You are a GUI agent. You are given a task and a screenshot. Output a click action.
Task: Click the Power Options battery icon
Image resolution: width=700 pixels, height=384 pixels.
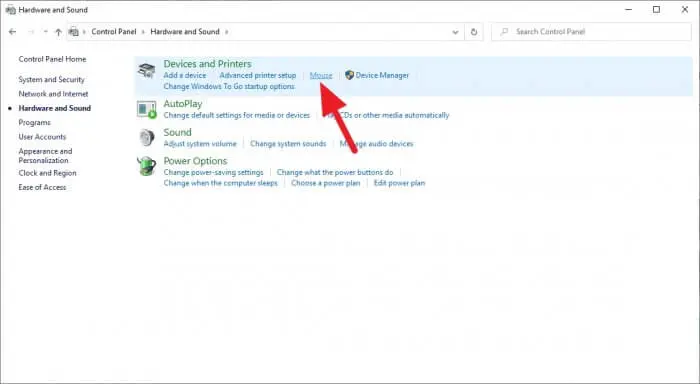point(146,166)
